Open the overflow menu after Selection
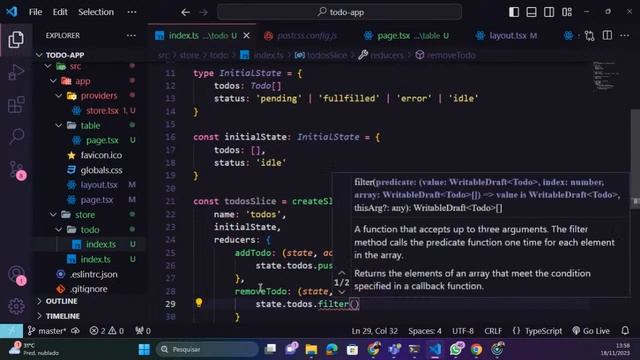The height and width of the screenshot is (360, 640). pyautogui.click(x=132, y=12)
